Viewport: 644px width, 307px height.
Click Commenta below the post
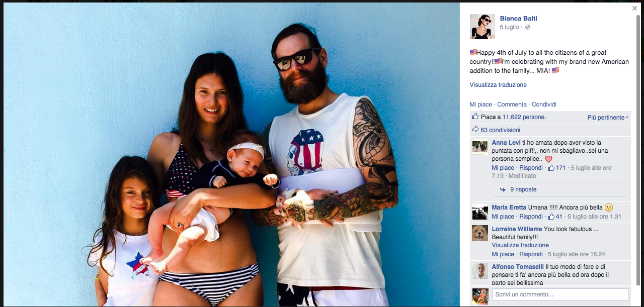tap(512, 105)
